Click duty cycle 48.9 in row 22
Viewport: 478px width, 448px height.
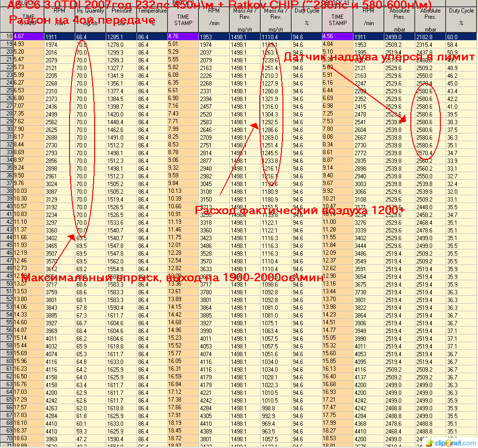point(461,68)
